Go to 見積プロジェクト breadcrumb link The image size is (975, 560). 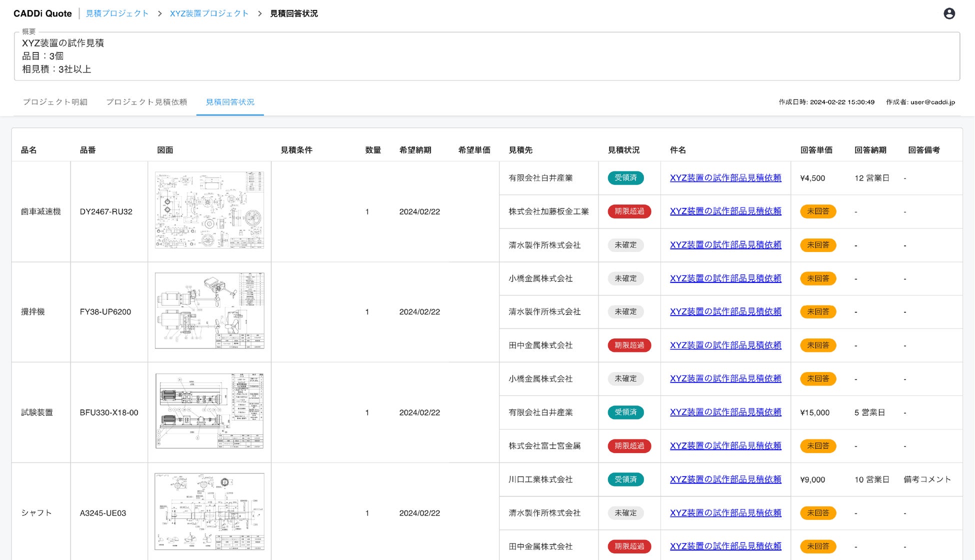click(x=117, y=13)
